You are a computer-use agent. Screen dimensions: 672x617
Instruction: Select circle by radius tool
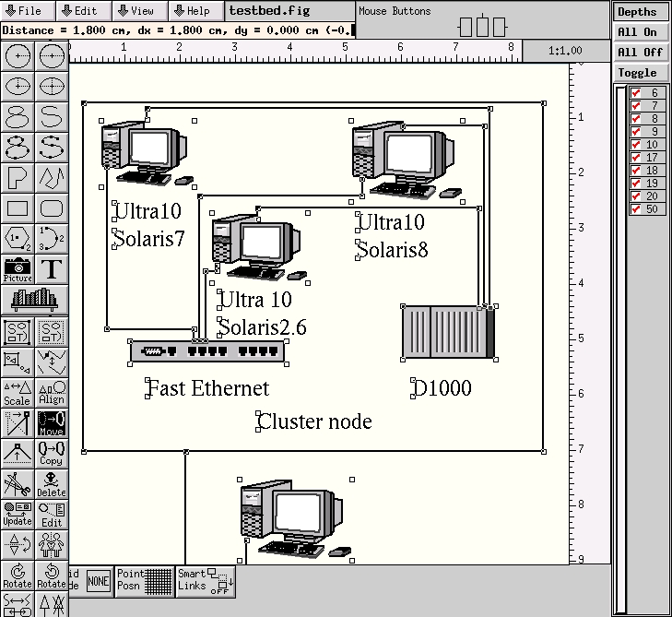18,56
